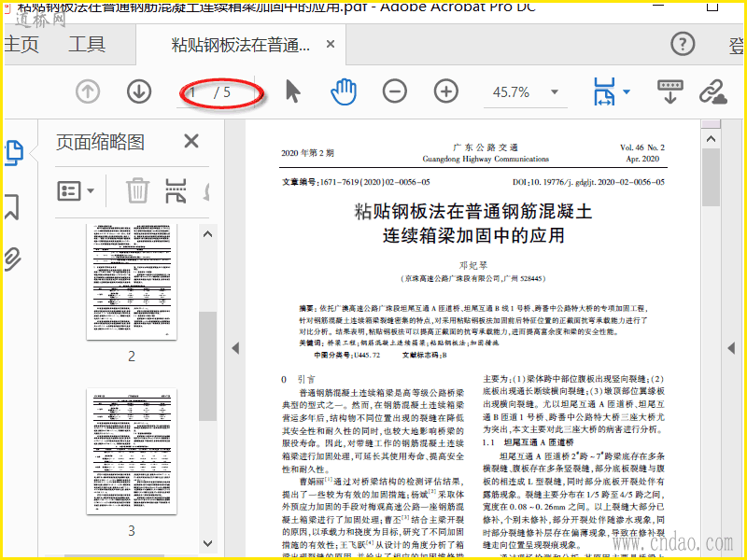The image size is (747, 560).
Task: Go to next page with down arrow
Action: [139, 91]
